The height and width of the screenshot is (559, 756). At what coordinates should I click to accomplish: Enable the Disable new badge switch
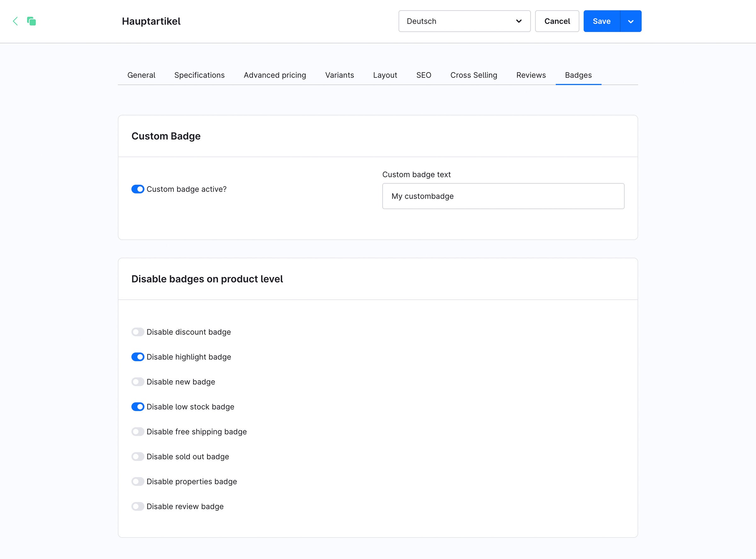coord(138,382)
